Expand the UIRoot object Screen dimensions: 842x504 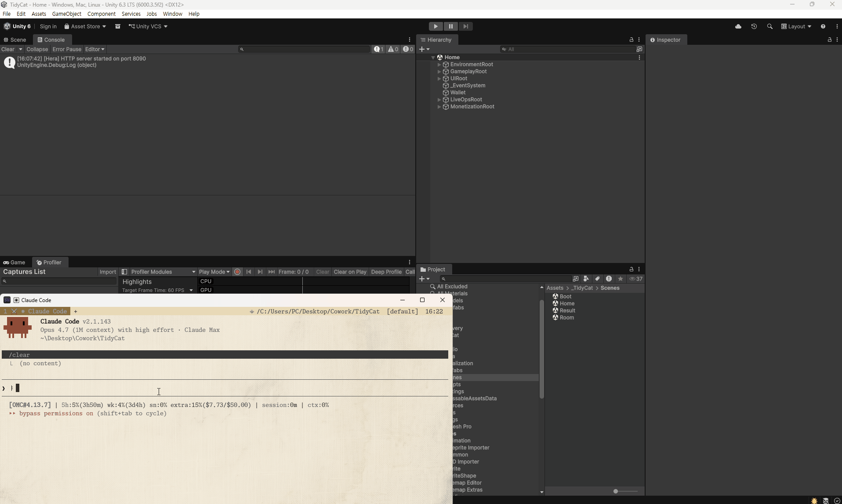[x=439, y=79]
